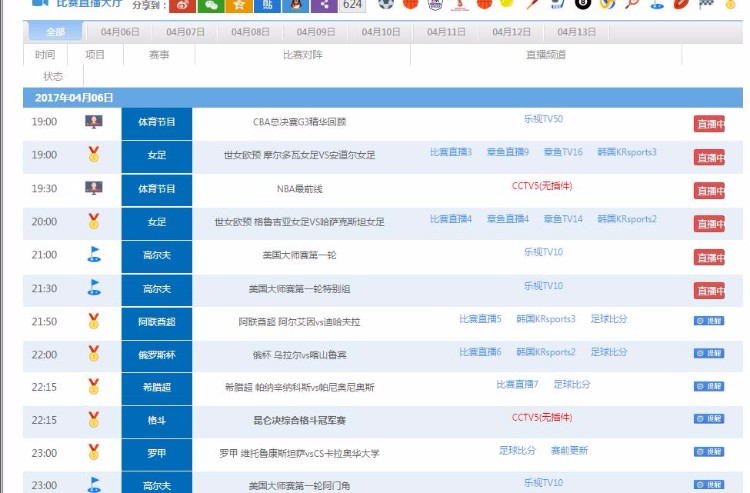This screenshot has height=493, width=750.
Task: Click TV icon in CBA总决赛G3 row
Action: [x=93, y=122]
